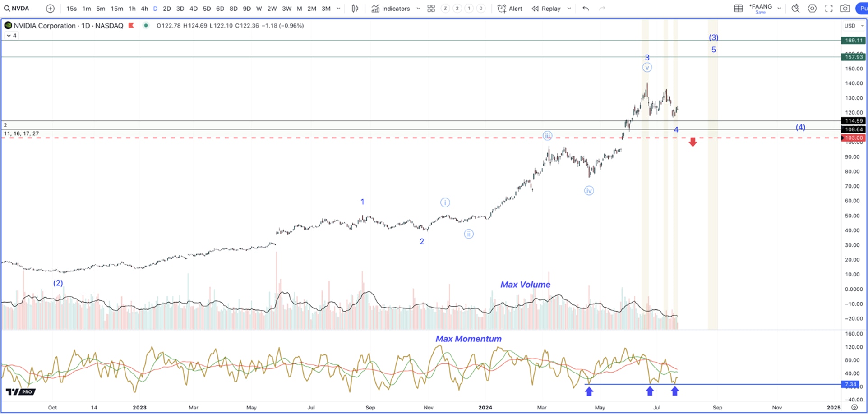Viewport: 868px width, 414px height.
Task: Open the layout setup table icon
Action: (x=739, y=9)
